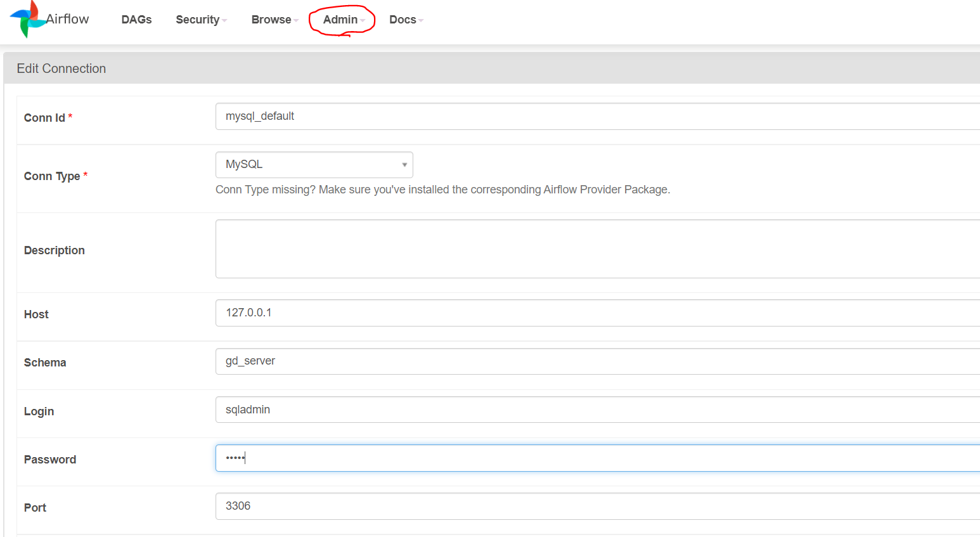
Task: Open the Browse menu
Action: click(x=274, y=20)
